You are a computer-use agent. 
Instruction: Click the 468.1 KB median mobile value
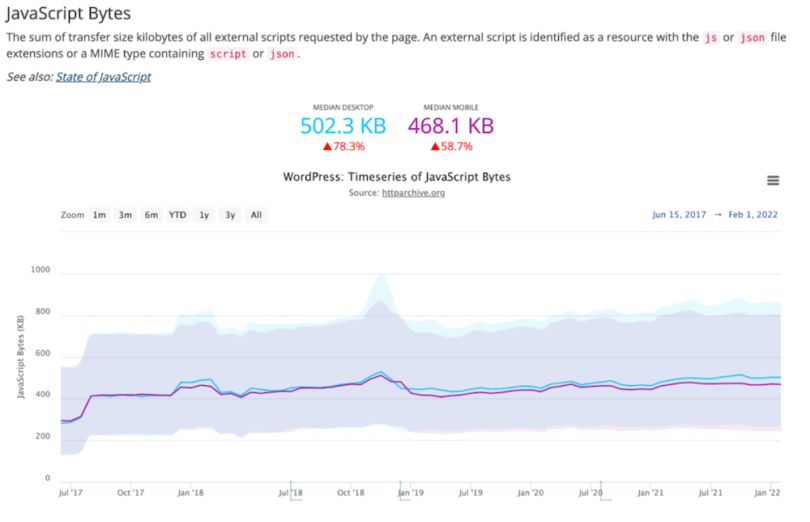point(451,126)
